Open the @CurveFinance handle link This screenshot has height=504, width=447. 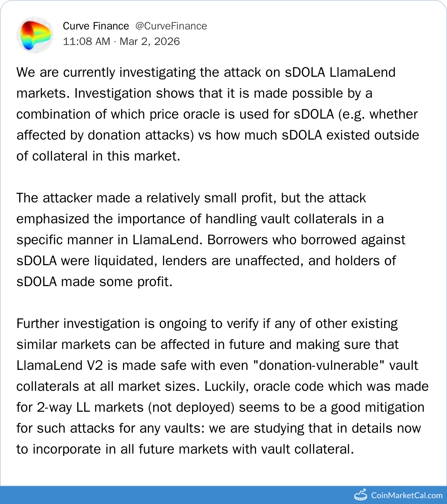[x=171, y=26]
